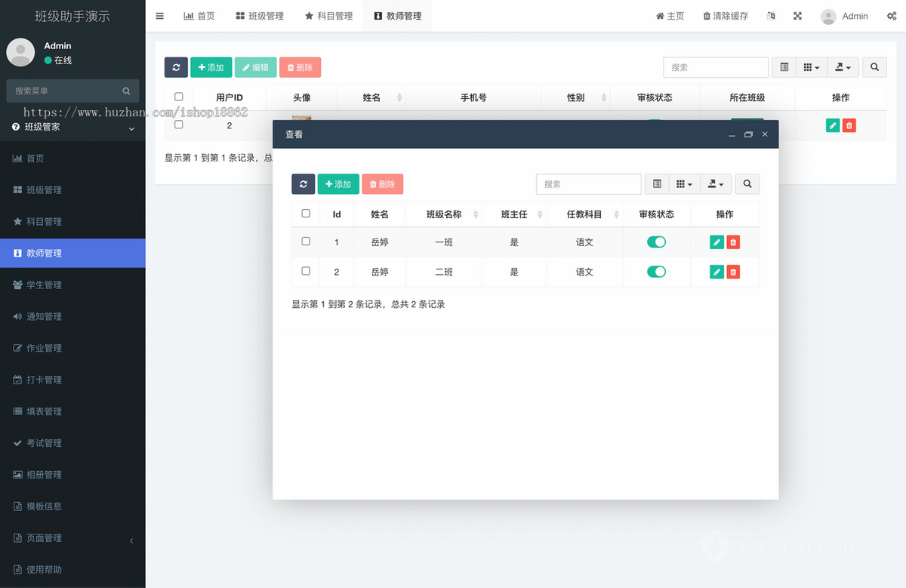The height and width of the screenshot is (588, 906).
Task: Check the checkbox for row Id 2
Action: (x=305, y=271)
